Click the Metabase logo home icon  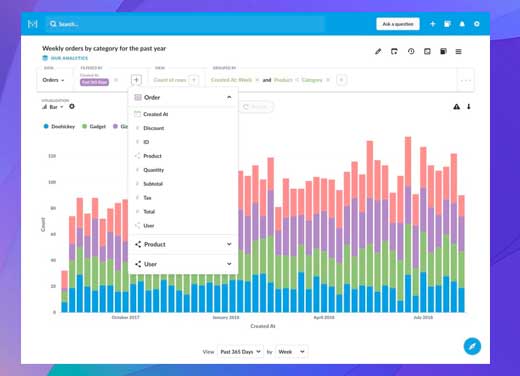click(33, 24)
